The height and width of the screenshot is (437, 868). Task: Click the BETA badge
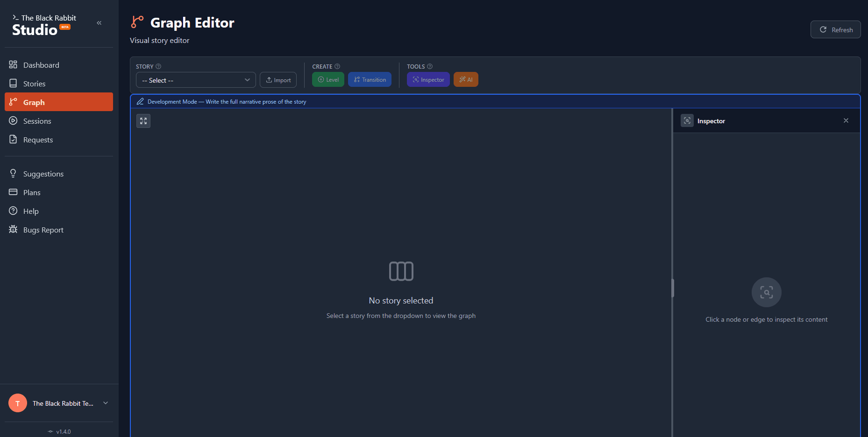pyautogui.click(x=65, y=27)
